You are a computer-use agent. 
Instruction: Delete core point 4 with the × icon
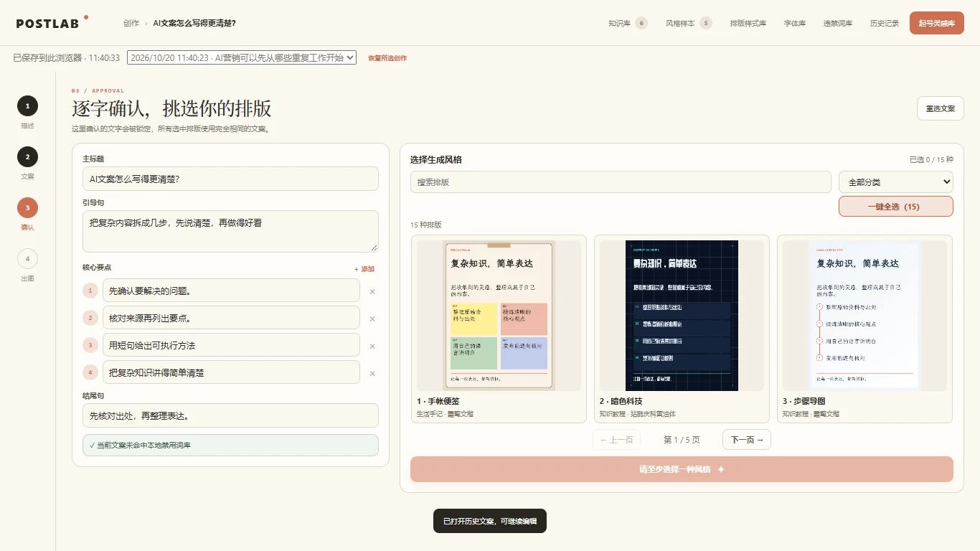(x=372, y=373)
